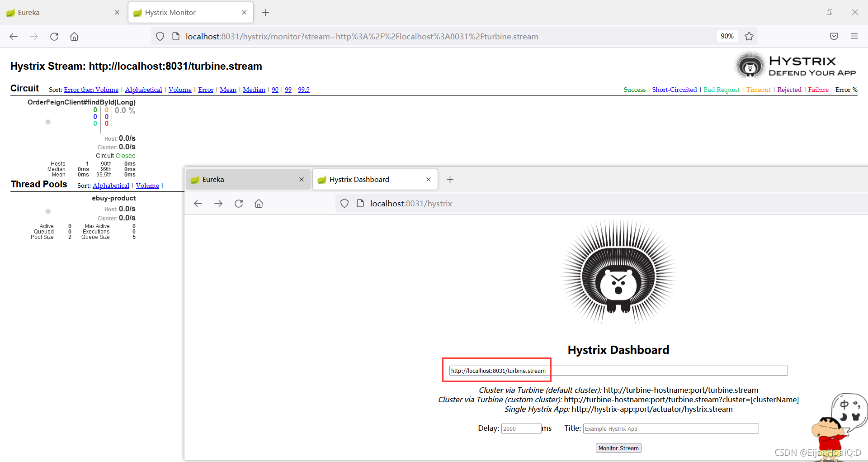This screenshot has width=868, height=462.
Task: Bookmark this page with the star icon
Action: pyautogui.click(x=749, y=37)
